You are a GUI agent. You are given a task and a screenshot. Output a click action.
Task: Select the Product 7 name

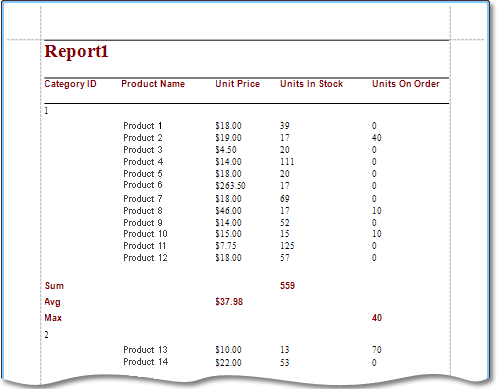(x=143, y=199)
